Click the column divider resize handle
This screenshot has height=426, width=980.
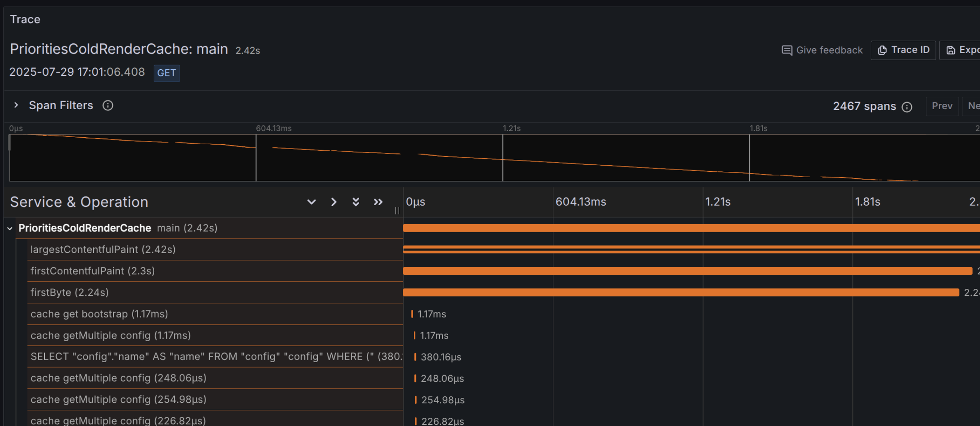[x=397, y=211]
